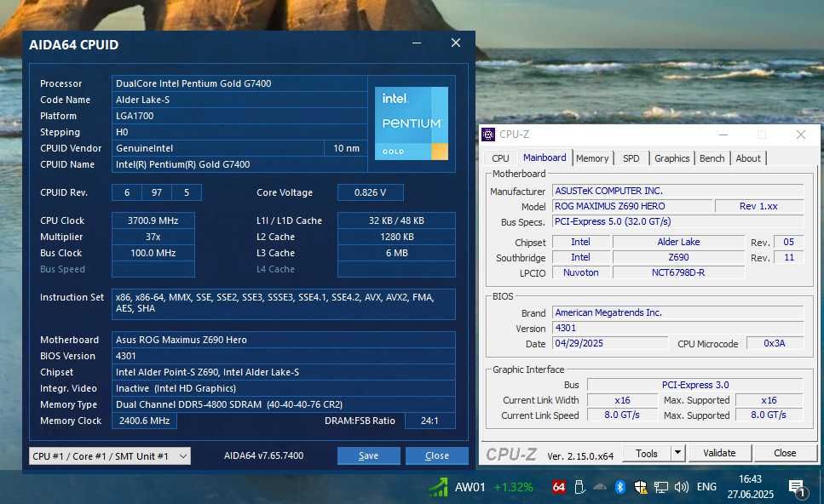Open the OneDrive cloud tray icon
Viewport: 824px width, 504px height.
click(600, 487)
